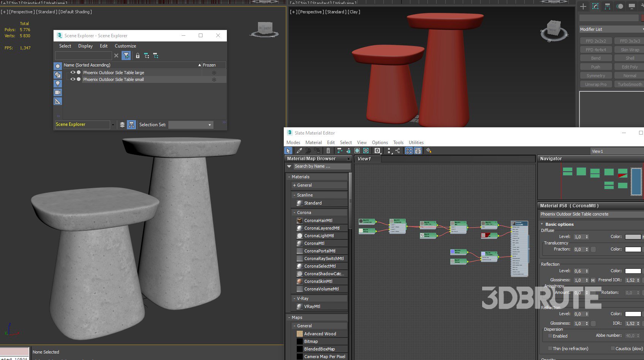Toggle the display cameras filter icon
644x360 pixels.
pyautogui.click(x=58, y=92)
